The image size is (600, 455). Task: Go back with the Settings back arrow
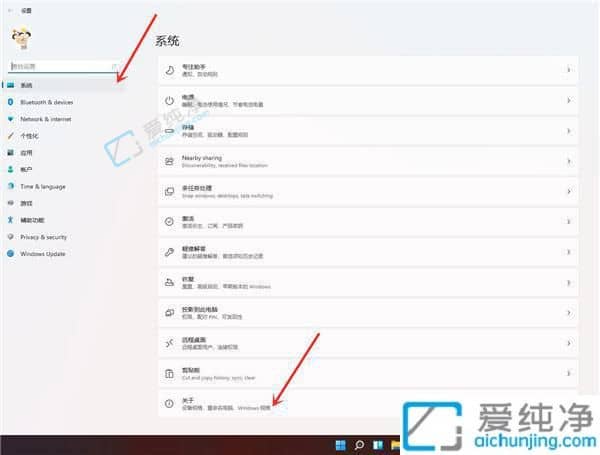[x=10, y=11]
